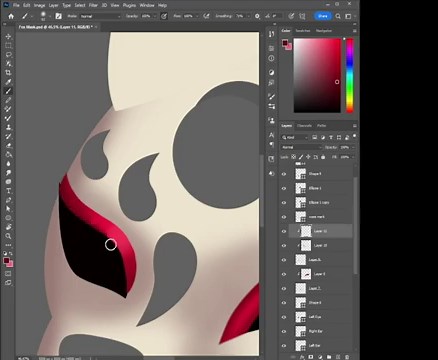Image resolution: width=438 pixels, height=360 pixels.
Task: Click the Home icon in options bar
Action: point(11,16)
